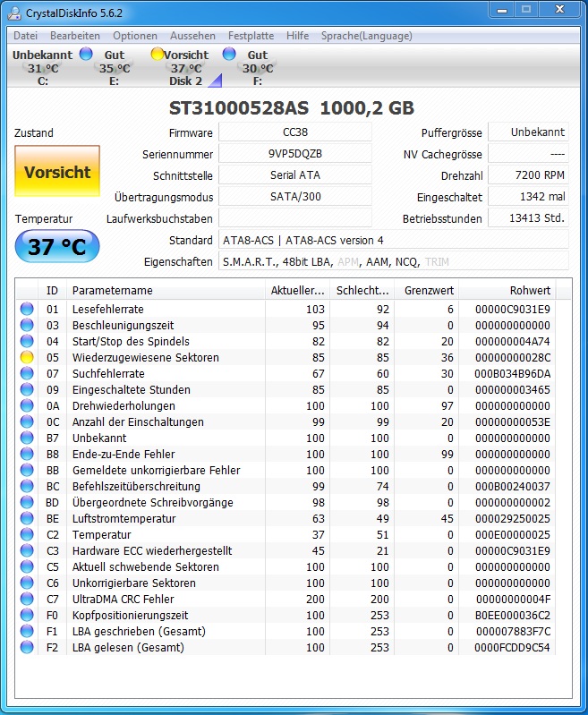
Task: Open the Optionen menu
Action: [x=135, y=36]
